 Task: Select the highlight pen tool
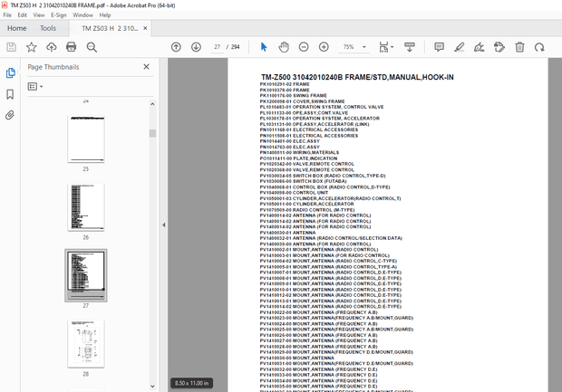point(460,47)
